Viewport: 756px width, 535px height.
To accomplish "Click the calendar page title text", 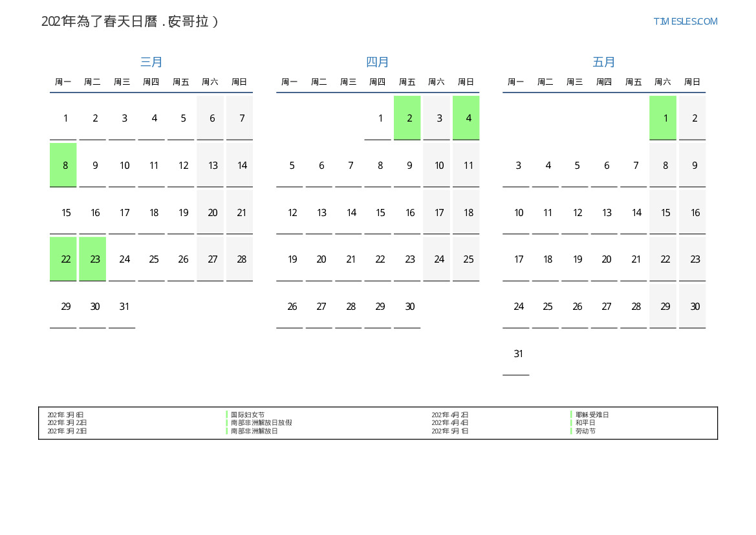I will coord(130,21).
